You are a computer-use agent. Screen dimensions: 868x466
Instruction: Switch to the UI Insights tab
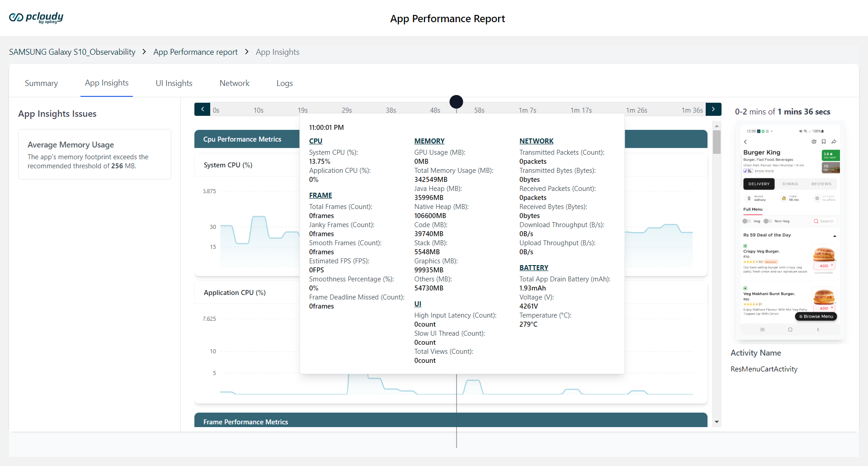174,83
